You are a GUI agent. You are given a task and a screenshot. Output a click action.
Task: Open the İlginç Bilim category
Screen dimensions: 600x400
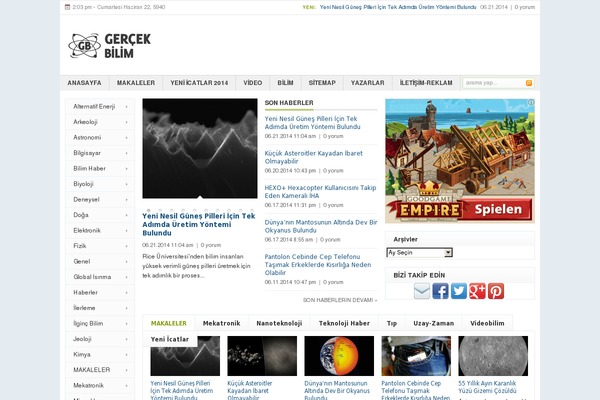(88, 323)
